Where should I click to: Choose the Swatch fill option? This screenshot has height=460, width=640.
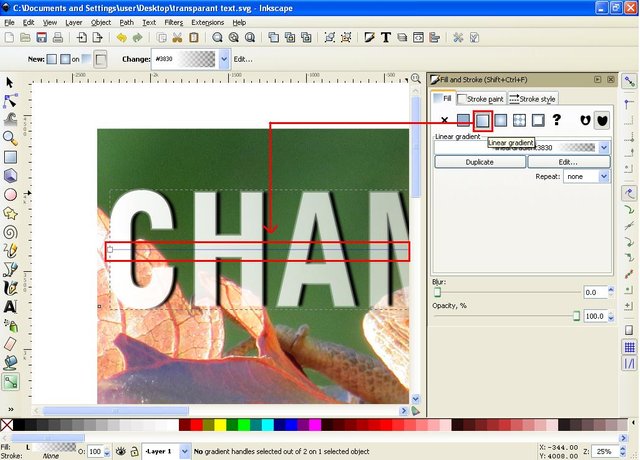point(538,120)
